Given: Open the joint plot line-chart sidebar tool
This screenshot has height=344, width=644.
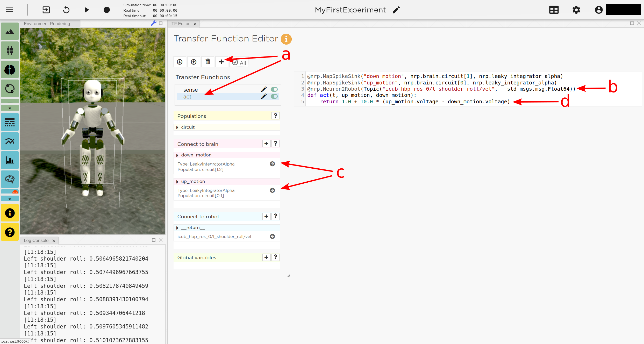Looking at the screenshot, I should (10, 141).
